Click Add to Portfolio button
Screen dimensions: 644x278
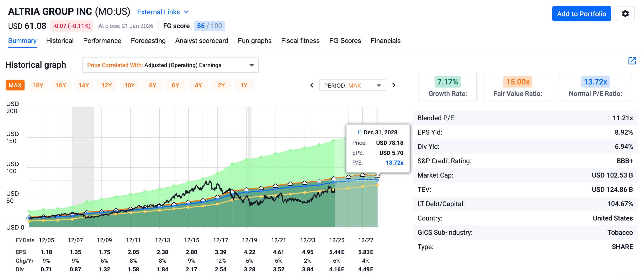pyautogui.click(x=581, y=14)
